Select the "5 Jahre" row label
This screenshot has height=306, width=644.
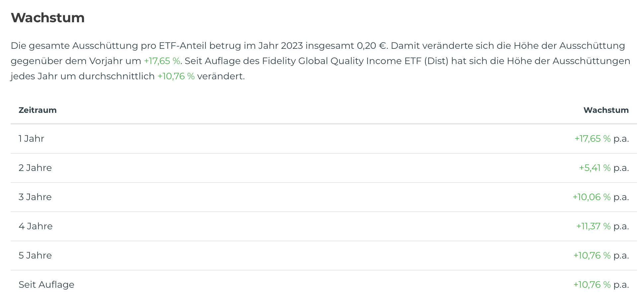point(35,256)
